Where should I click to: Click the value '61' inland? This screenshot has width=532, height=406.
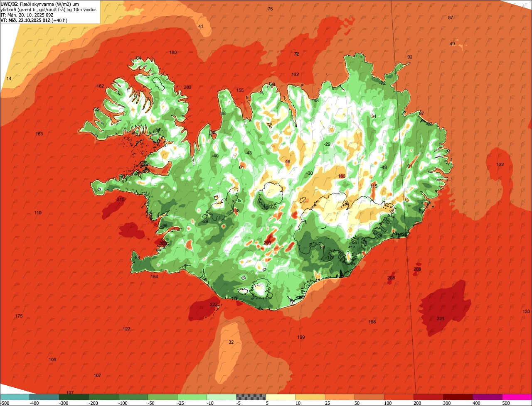click(241, 167)
